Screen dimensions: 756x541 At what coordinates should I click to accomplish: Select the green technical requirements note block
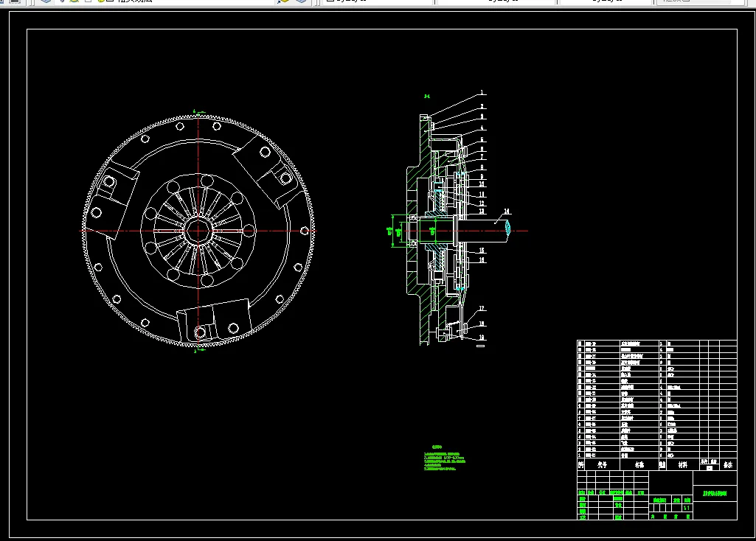click(x=445, y=458)
